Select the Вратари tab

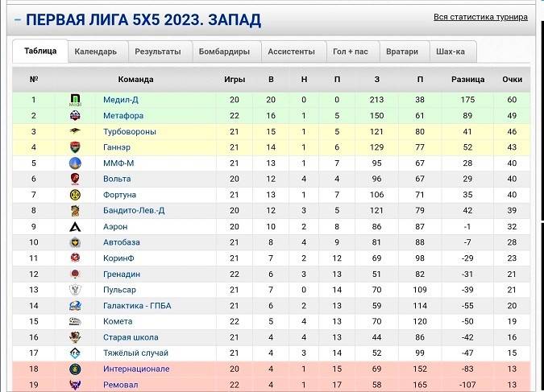[x=402, y=52]
